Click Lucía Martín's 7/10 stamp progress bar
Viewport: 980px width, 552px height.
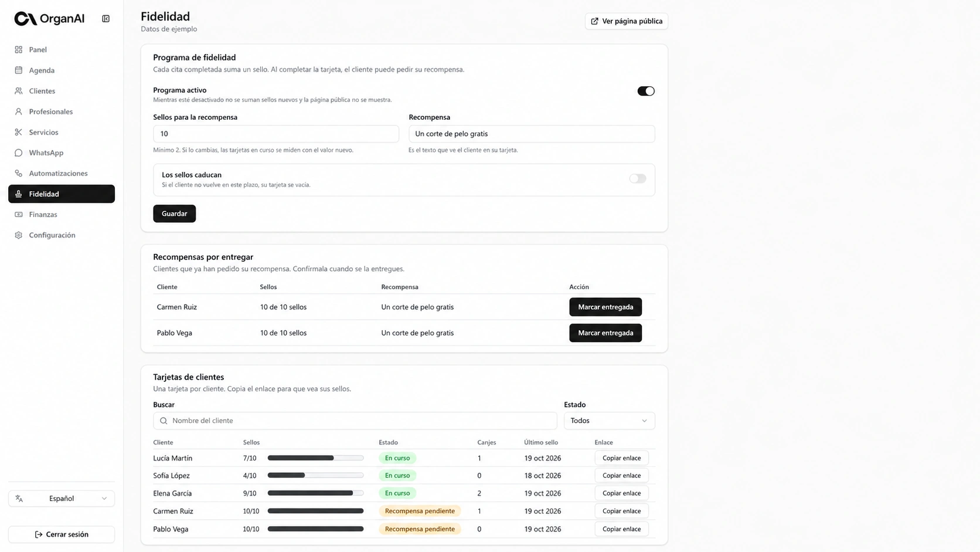315,458
